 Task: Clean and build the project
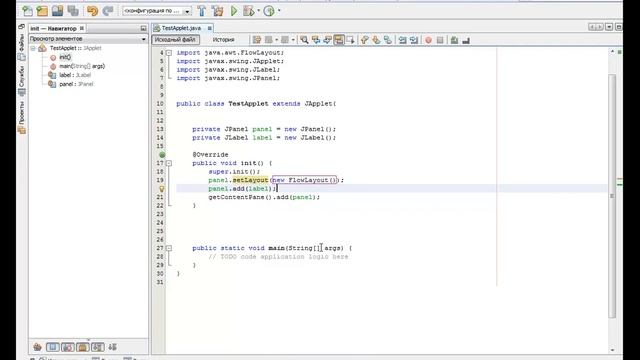[218, 11]
